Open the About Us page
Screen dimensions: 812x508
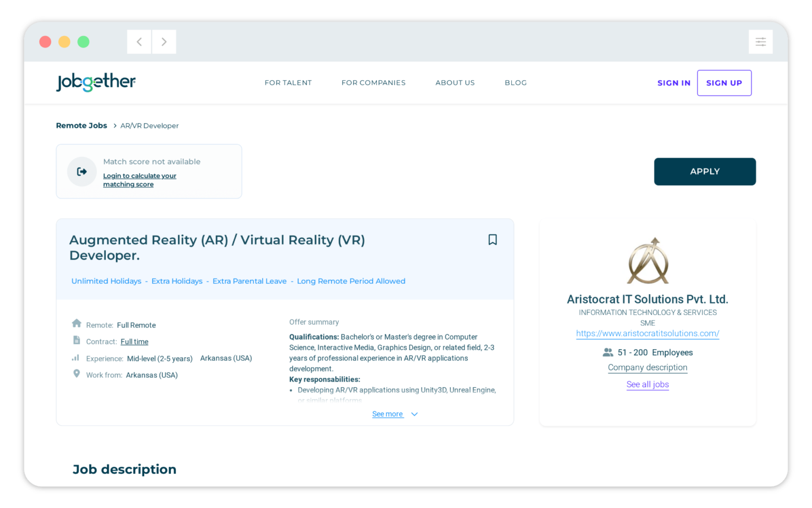tap(455, 83)
